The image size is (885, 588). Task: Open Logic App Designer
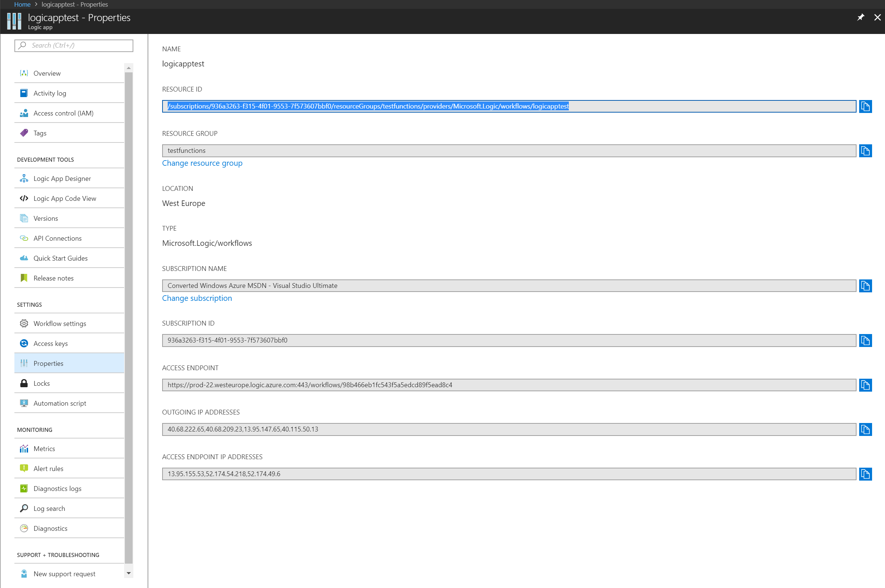click(62, 179)
